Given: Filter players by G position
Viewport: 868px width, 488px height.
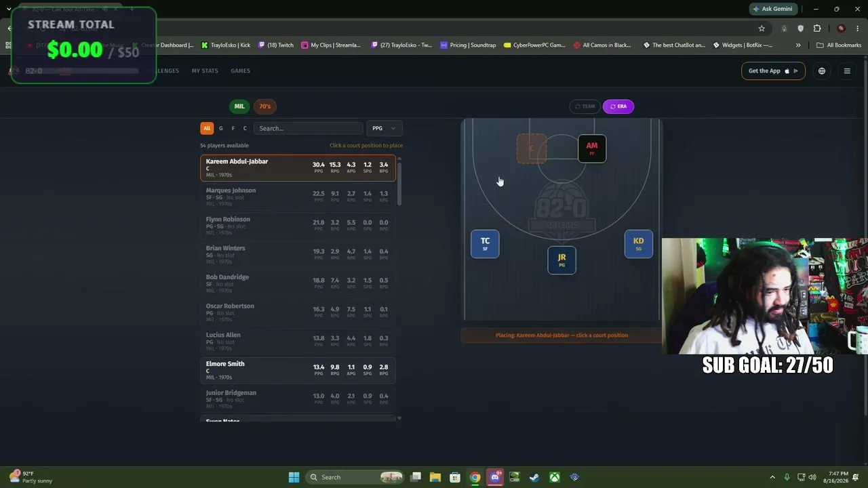Looking at the screenshot, I should tap(220, 128).
